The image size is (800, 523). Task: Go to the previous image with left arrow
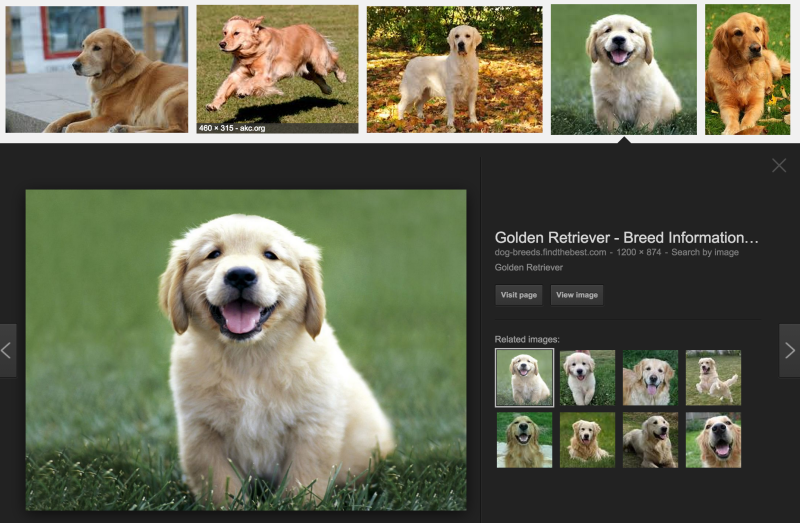click(x=7, y=351)
